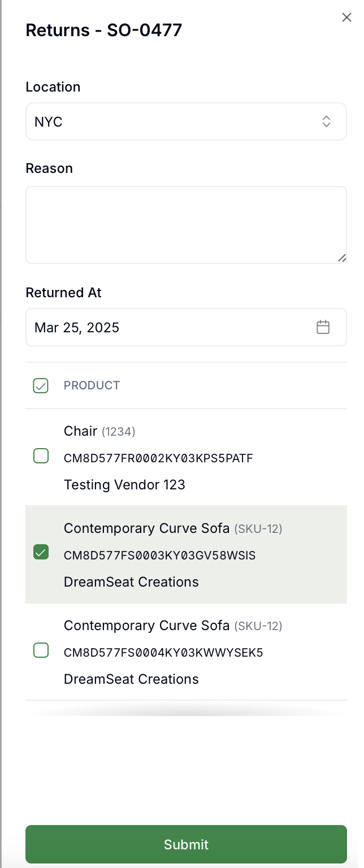364x868 pixels.
Task: Click the calendar icon in Returned At
Action: pyautogui.click(x=323, y=327)
